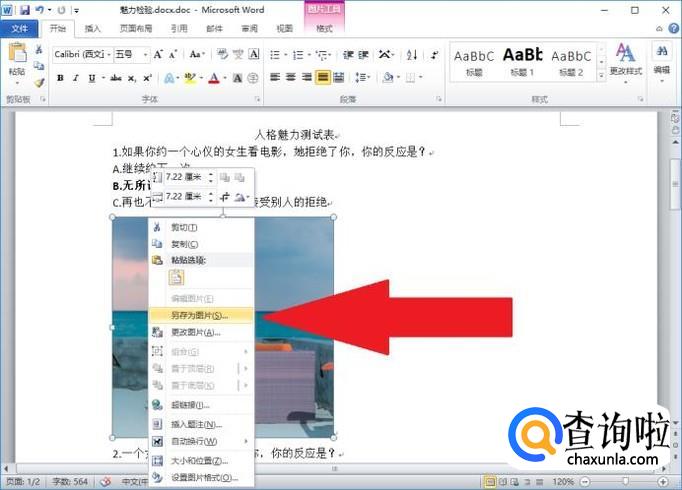
Task: Choose 更改图片(A) in context menu
Action: pyautogui.click(x=201, y=333)
